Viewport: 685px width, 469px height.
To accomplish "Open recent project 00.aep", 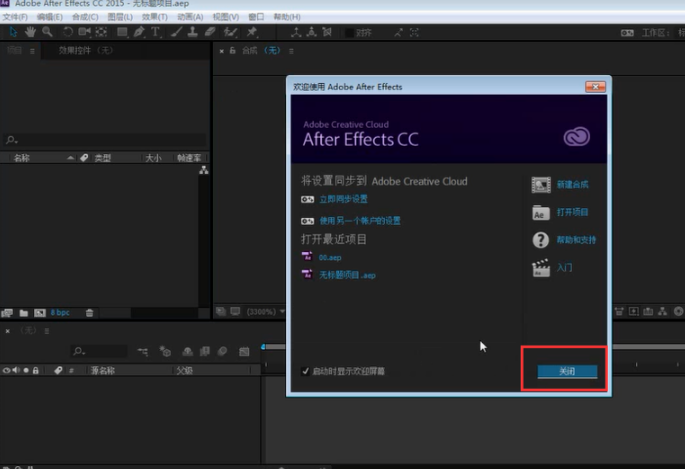I will point(329,257).
